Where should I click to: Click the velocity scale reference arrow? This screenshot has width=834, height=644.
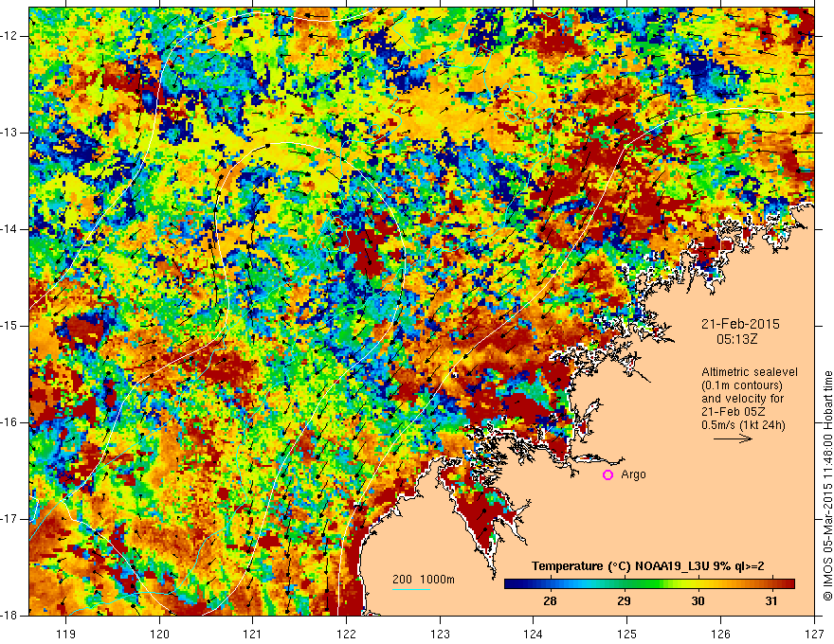click(x=733, y=438)
